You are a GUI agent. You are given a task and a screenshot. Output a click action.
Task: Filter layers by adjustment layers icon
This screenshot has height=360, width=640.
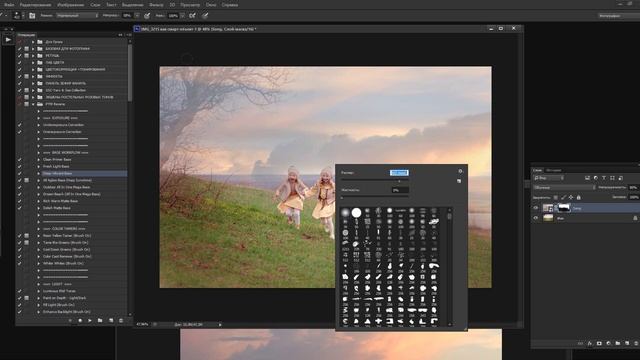tap(596, 178)
